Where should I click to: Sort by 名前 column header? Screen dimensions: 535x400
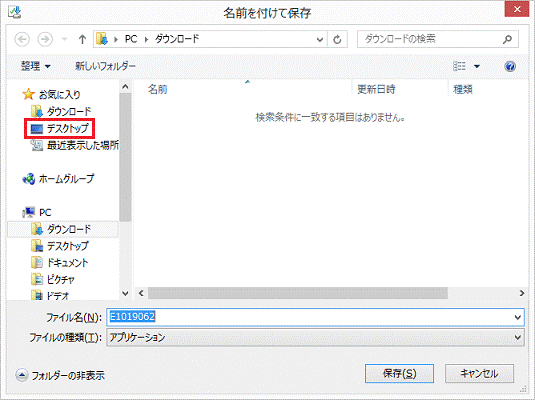158,89
